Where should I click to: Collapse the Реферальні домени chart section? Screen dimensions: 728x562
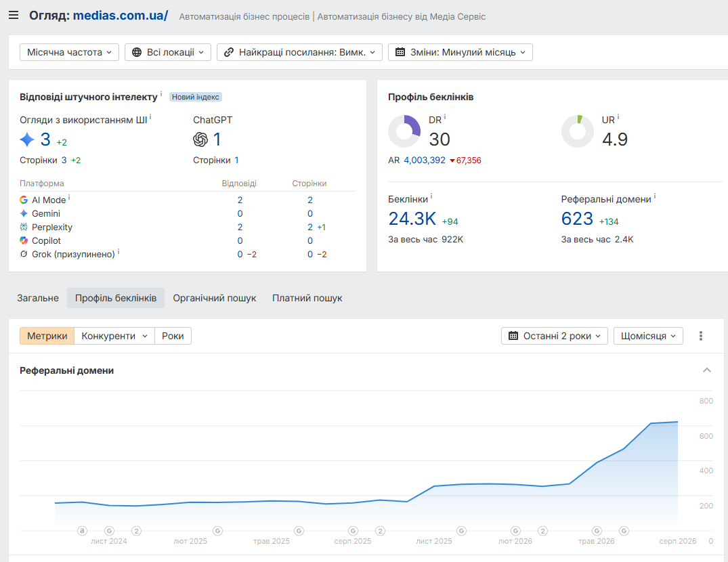706,370
